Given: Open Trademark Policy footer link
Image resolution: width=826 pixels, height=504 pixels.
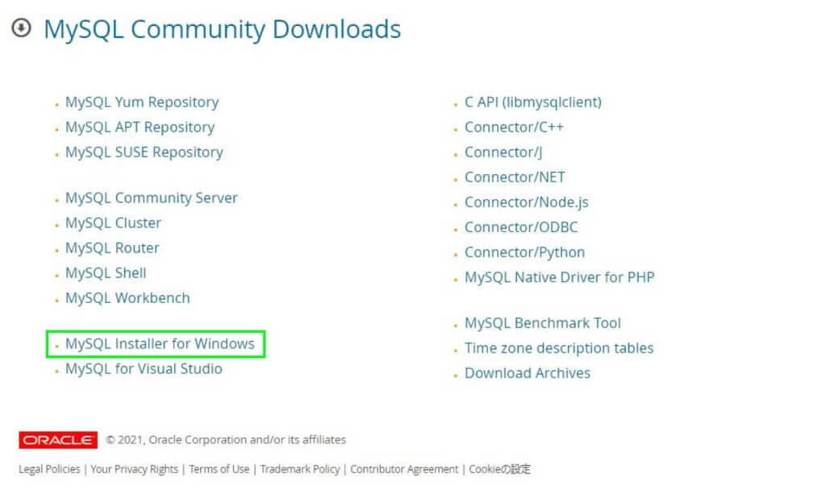Looking at the screenshot, I should (300, 469).
